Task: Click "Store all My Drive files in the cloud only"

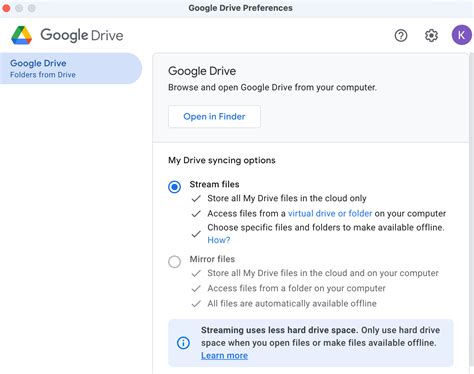Action: click(x=287, y=198)
